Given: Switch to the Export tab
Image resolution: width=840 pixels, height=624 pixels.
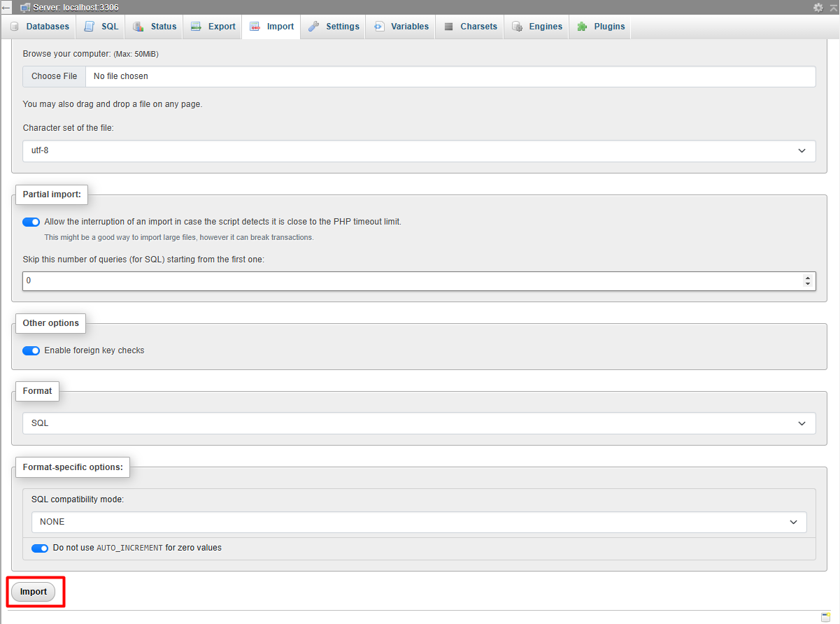Looking at the screenshot, I should [x=213, y=27].
